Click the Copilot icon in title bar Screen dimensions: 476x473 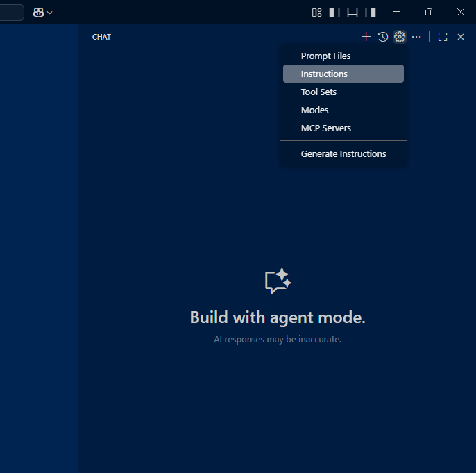[38, 13]
